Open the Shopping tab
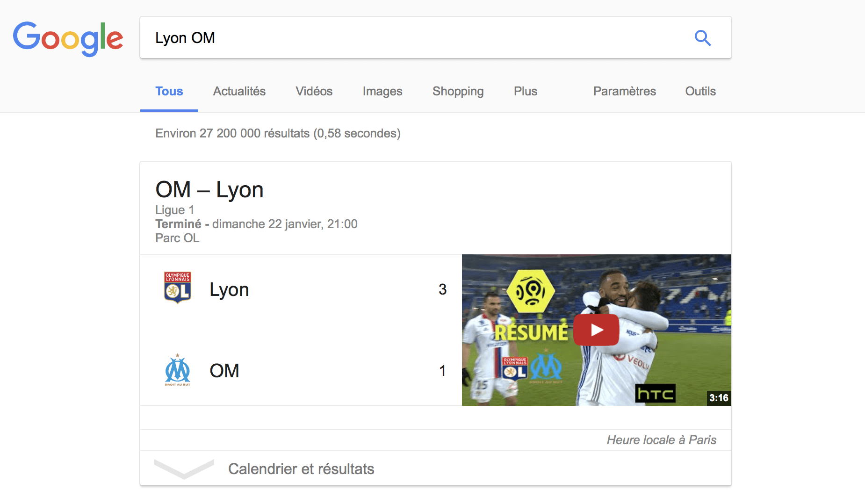865x504 pixels. (x=458, y=91)
